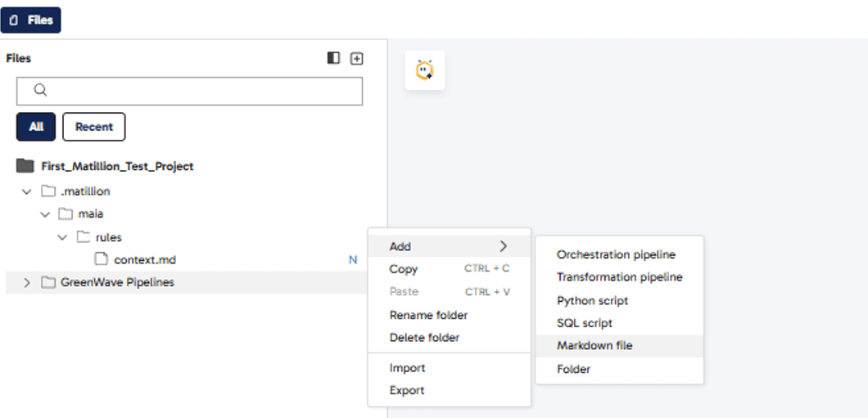Choose Copy from the context menu
The image size is (868, 418).
(x=449, y=269)
